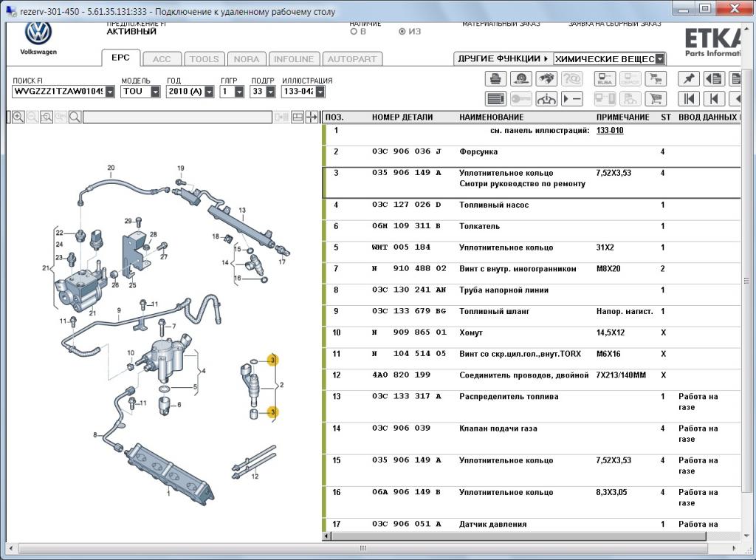
Task: Click the ПРИМЕЧАНИЕ column header
Action: click(x=622, y=117)
